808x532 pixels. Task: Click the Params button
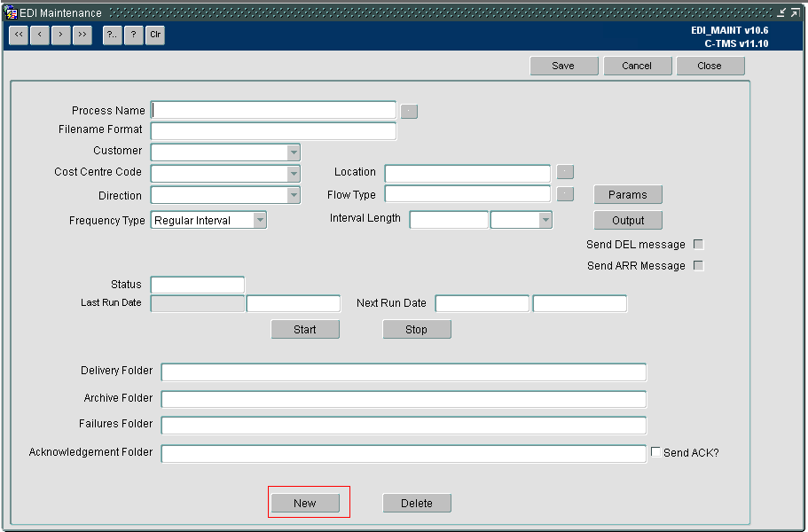point(628,195)
